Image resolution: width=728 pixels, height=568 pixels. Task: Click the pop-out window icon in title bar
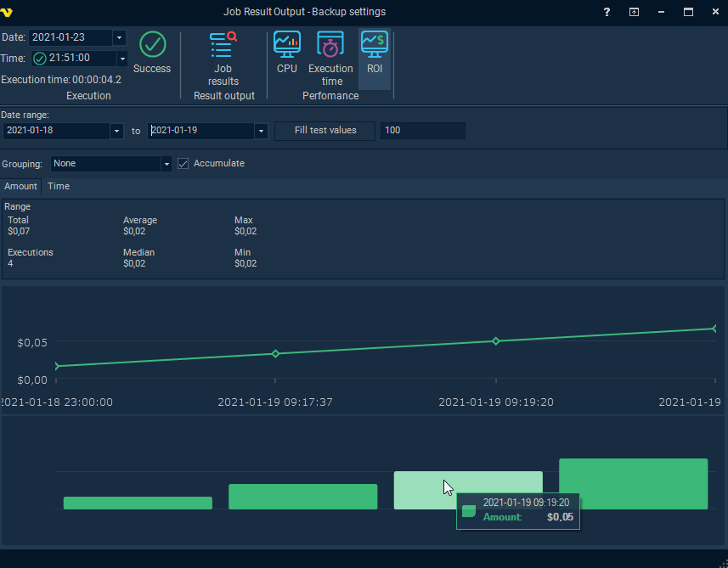(634, 12)
